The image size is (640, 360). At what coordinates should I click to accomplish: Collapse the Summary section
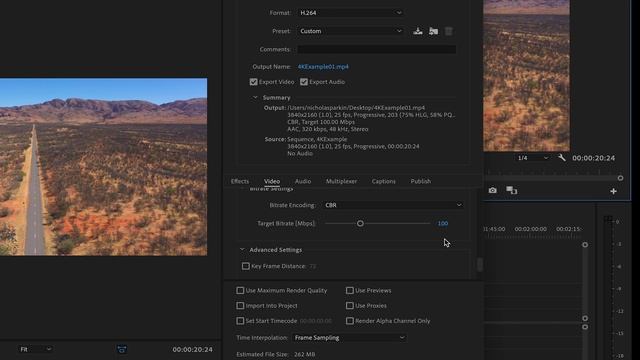[x=255, y=98]
